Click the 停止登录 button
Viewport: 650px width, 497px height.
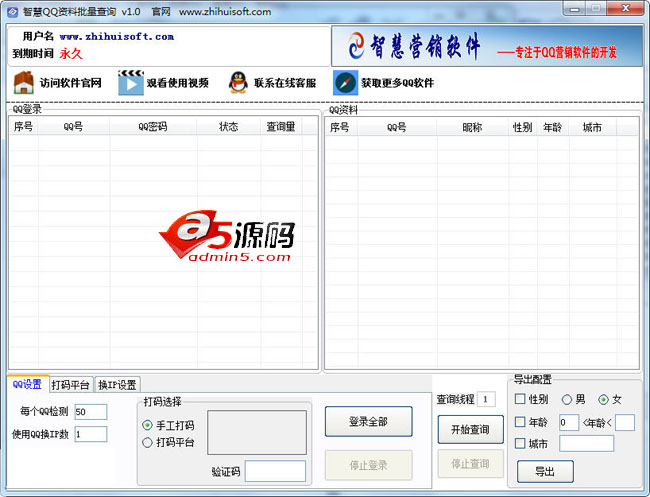coord(369,465)
